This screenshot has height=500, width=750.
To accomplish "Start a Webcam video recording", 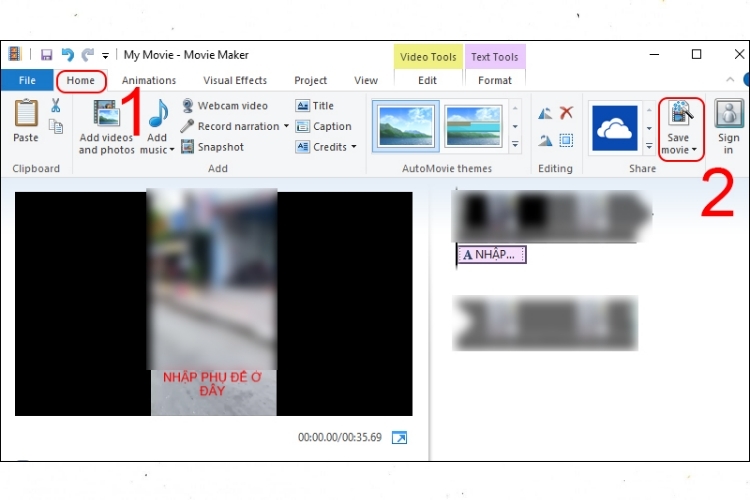I will 225,106.
